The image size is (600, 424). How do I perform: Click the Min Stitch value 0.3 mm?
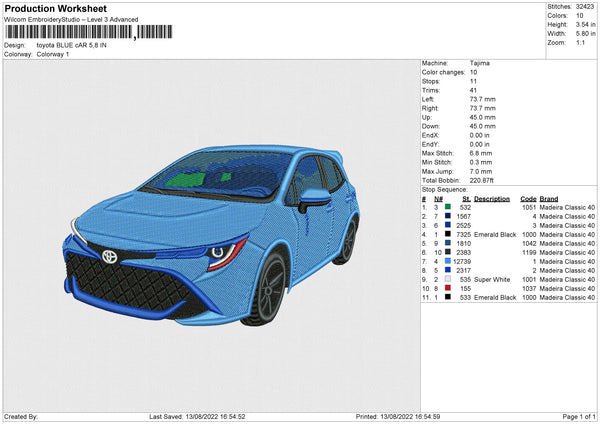pos(481,162)
